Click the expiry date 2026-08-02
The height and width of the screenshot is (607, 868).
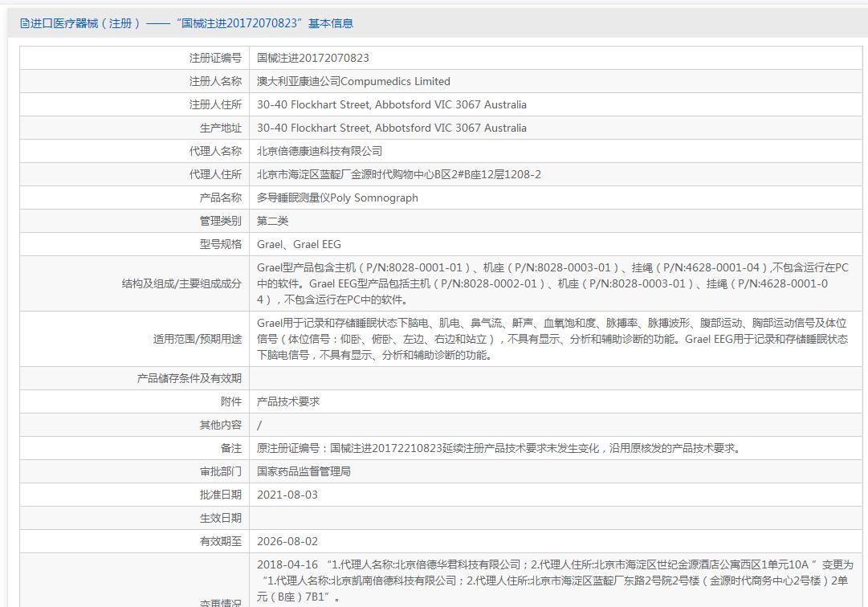coord(287,541)
